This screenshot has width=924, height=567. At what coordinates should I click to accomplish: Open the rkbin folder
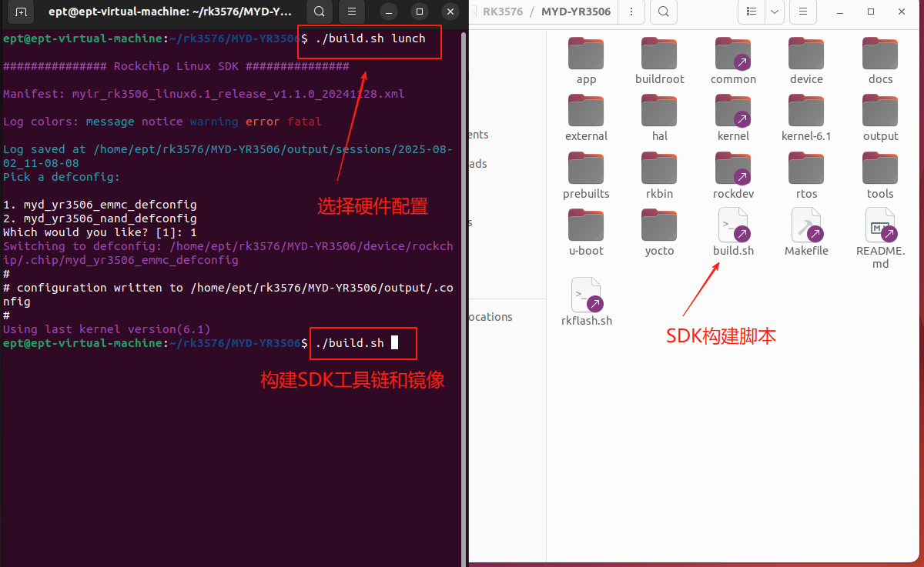tap(660, 175)
